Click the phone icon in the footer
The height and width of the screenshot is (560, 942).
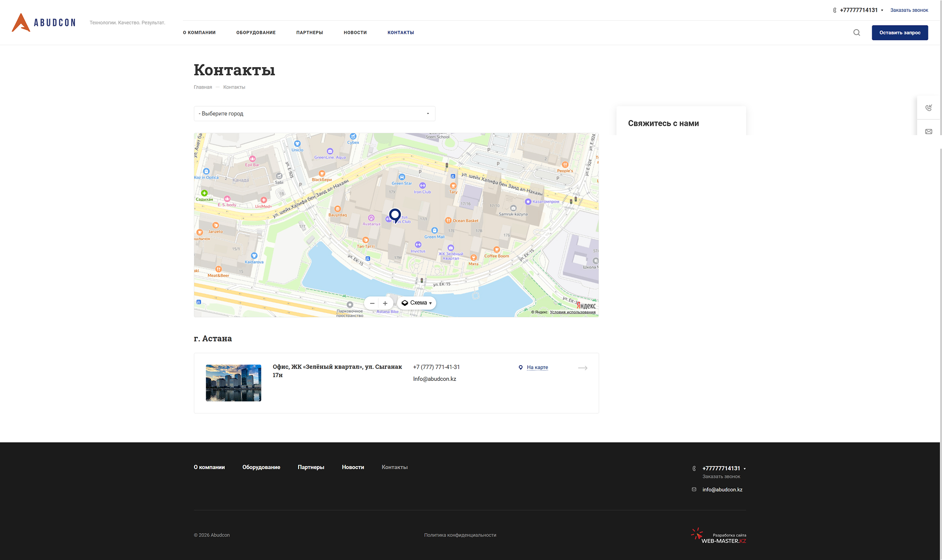click(x=694, y=468)
